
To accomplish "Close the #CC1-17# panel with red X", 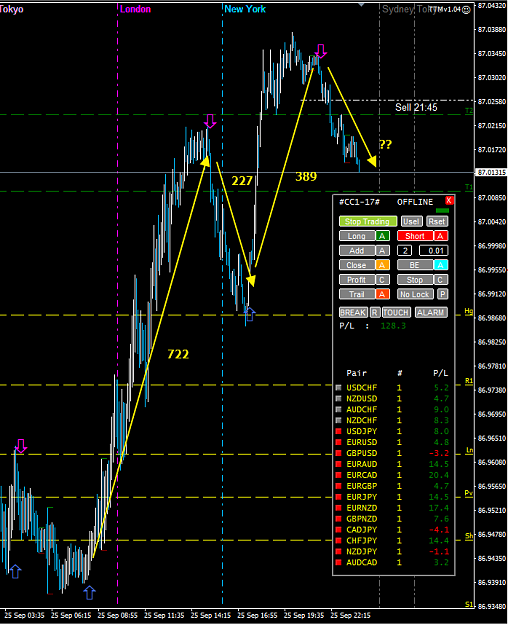I will 449,200.
